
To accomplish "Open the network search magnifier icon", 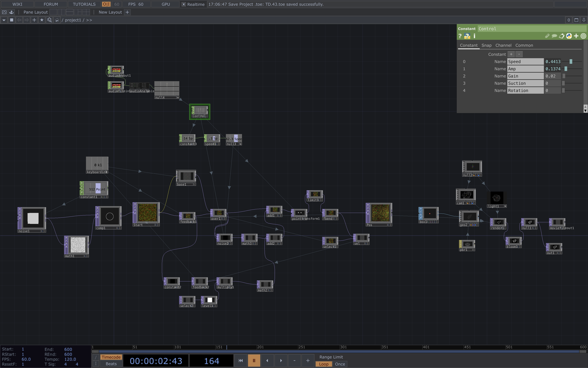I will pyautogui.click(x=49, y=20).
